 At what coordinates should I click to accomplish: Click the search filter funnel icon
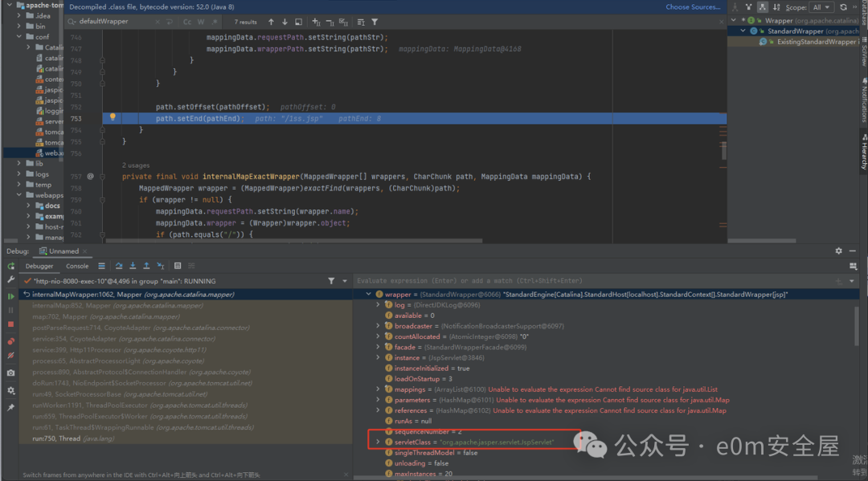[375, 22]
